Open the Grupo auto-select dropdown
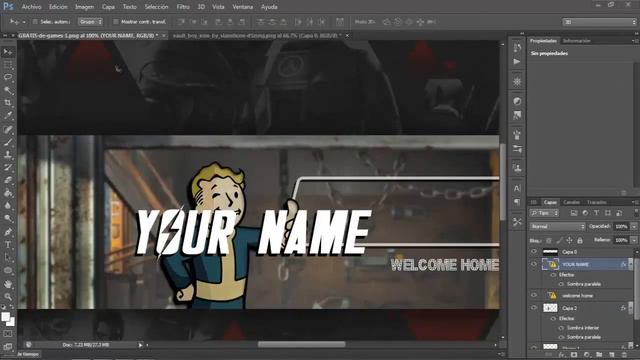This screenshot has width=640, height=360. click(x=90, y=22)
